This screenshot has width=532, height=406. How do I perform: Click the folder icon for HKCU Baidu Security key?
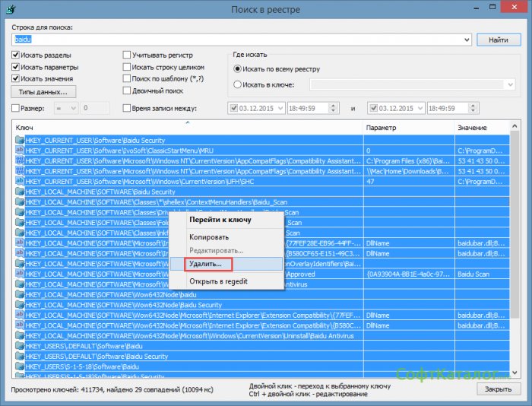point(20,141)
